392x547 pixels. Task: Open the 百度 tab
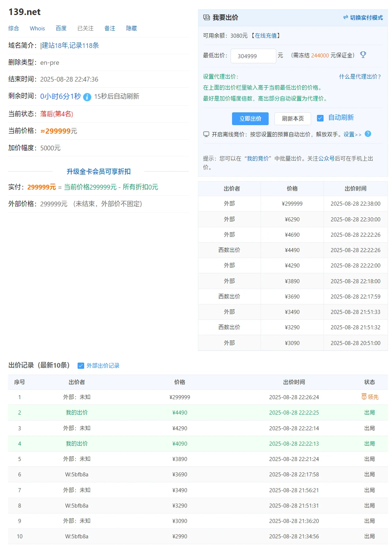[x=61, y=28]
